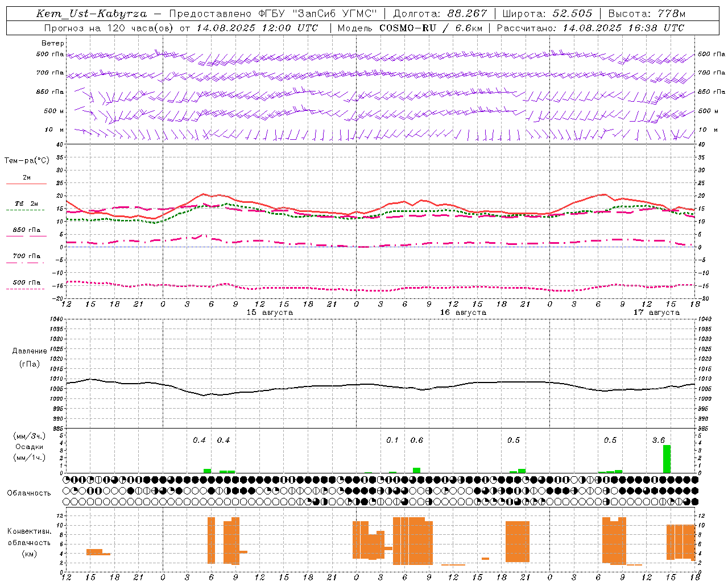Screen dimensions: 728x582
Task: Click the 850 гПа temperature legend entry
Action: click(x=27, y=230)
